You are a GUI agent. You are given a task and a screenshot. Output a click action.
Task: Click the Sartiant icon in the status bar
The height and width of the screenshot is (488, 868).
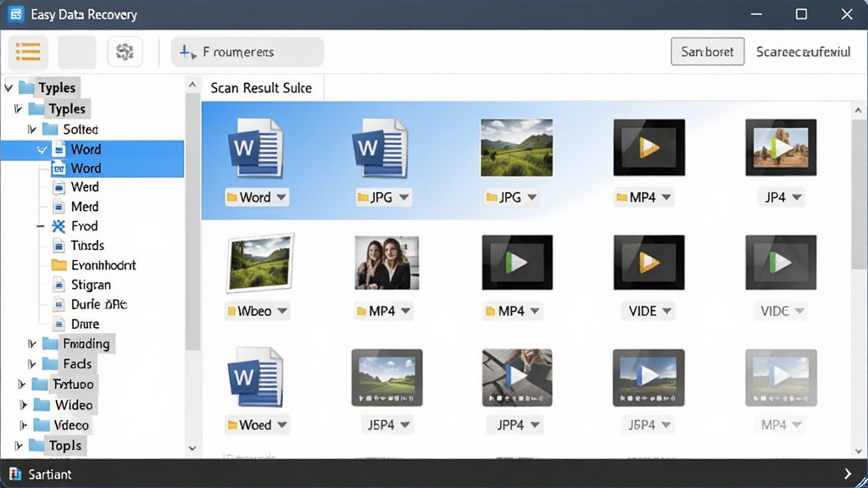pyautogui.click(x=15, y=474)
